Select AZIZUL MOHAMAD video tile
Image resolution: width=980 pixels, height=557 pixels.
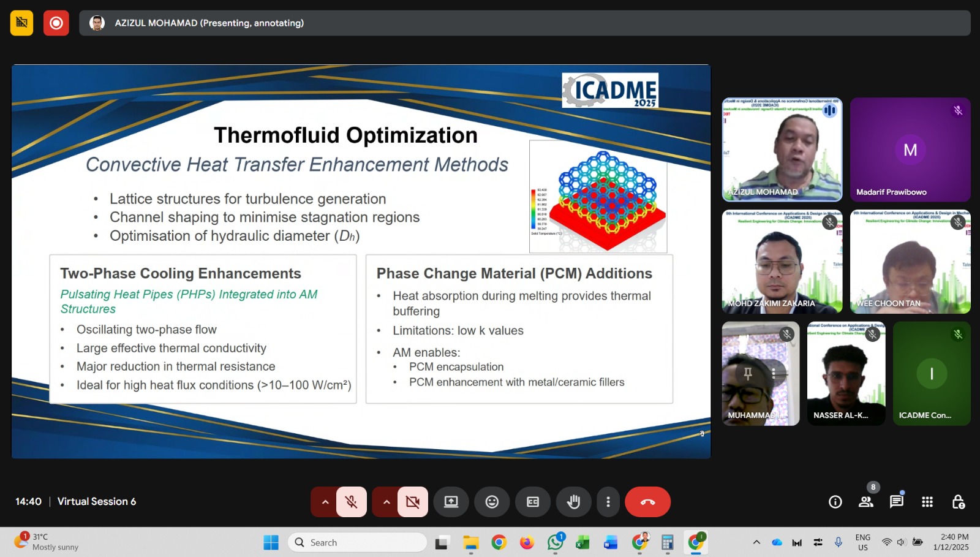pos(782,150)
